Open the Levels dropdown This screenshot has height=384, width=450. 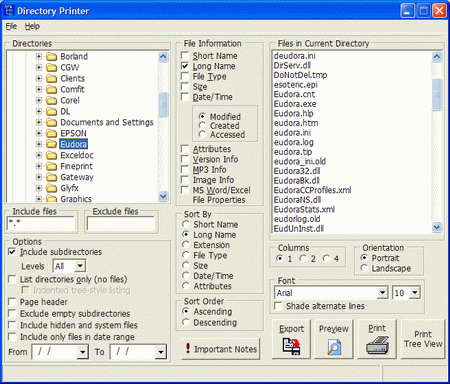[80, 266]
